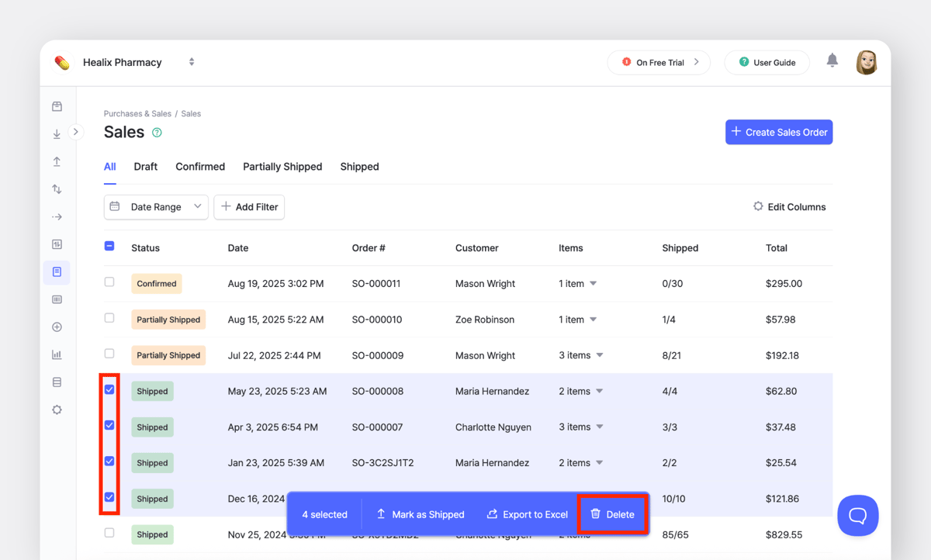Open the Date Range dropdown
Screen dimensions: 931x560
(x=155, y=207)
